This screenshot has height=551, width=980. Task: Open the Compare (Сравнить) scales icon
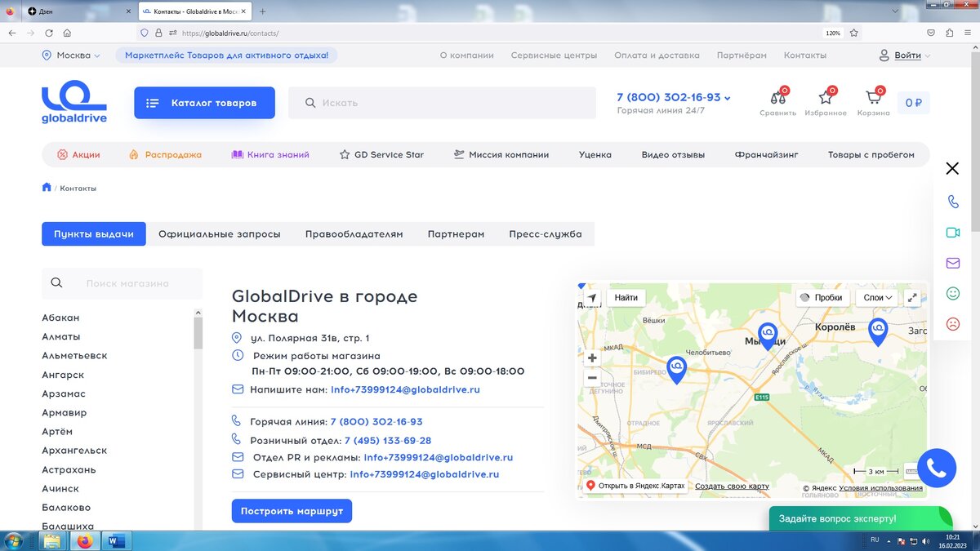pyautogui.click(x=777, y=97)
